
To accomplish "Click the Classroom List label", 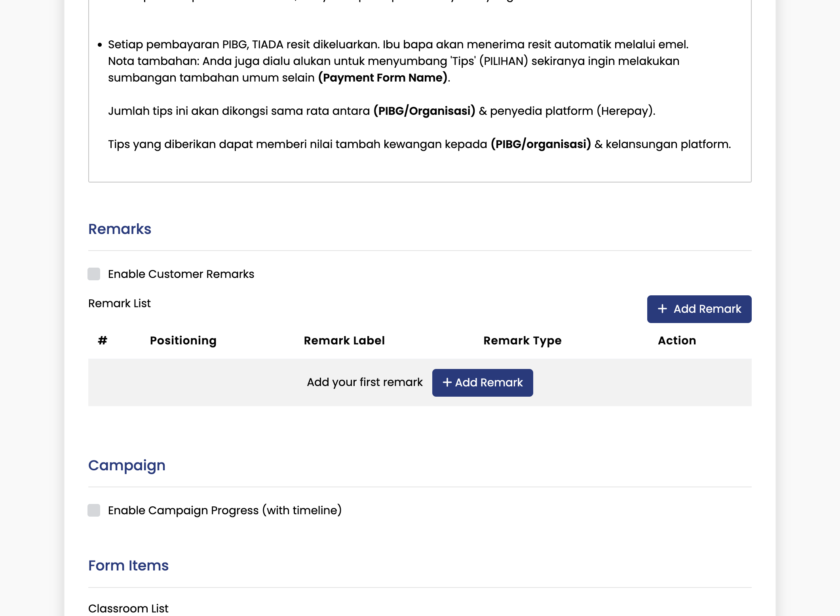I will tap(128, 608).
